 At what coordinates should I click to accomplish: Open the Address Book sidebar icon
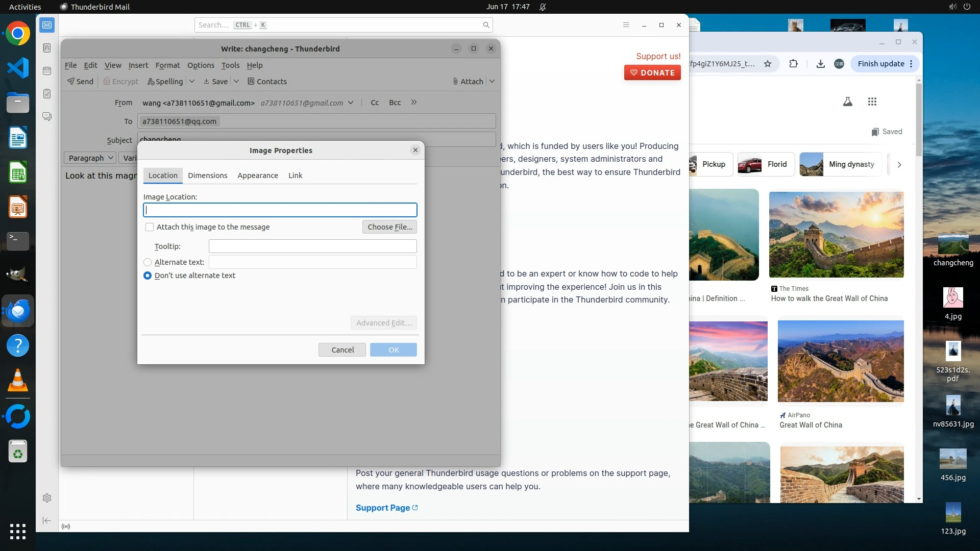point(47,48)
